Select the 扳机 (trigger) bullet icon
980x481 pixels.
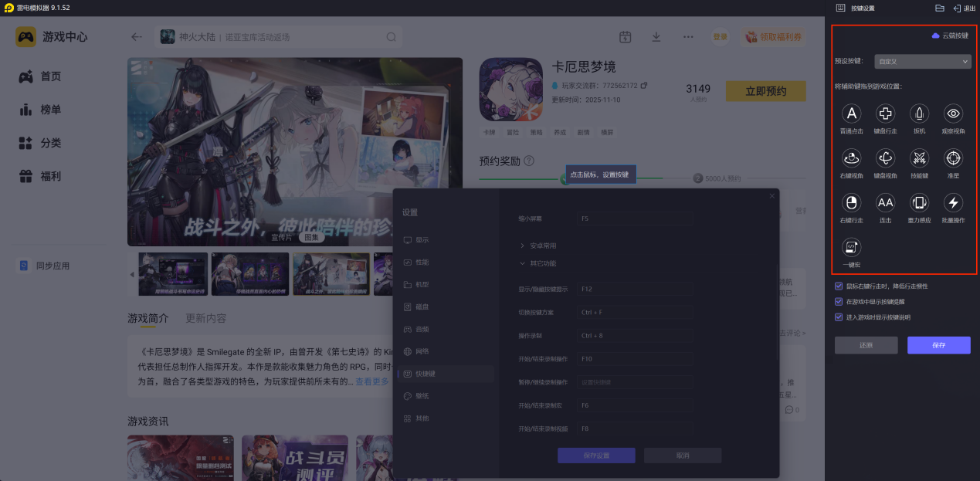pyautogui.click(x=919, y=114)
